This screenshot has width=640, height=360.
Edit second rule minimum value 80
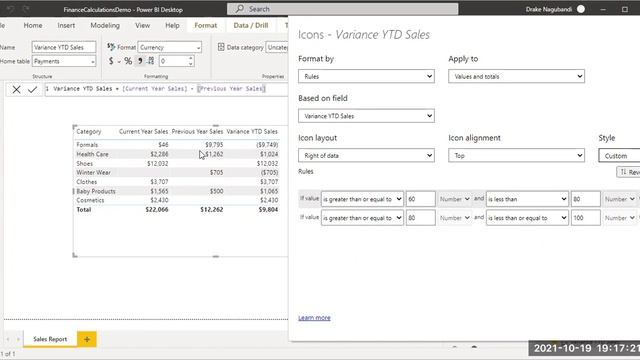420,218
